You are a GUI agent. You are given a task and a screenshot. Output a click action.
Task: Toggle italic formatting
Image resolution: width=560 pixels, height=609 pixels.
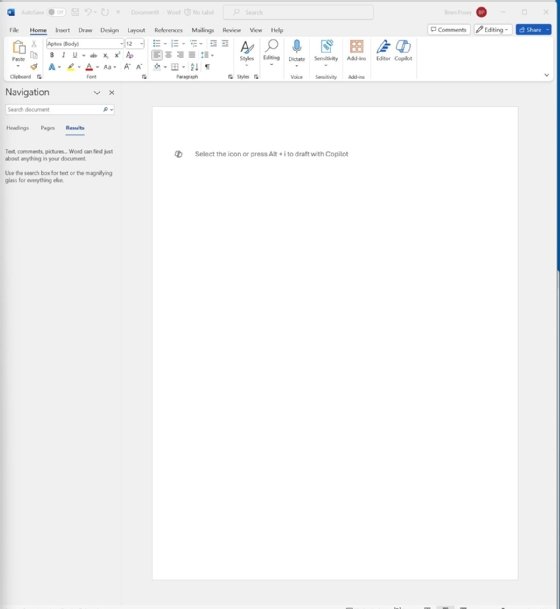63,56
